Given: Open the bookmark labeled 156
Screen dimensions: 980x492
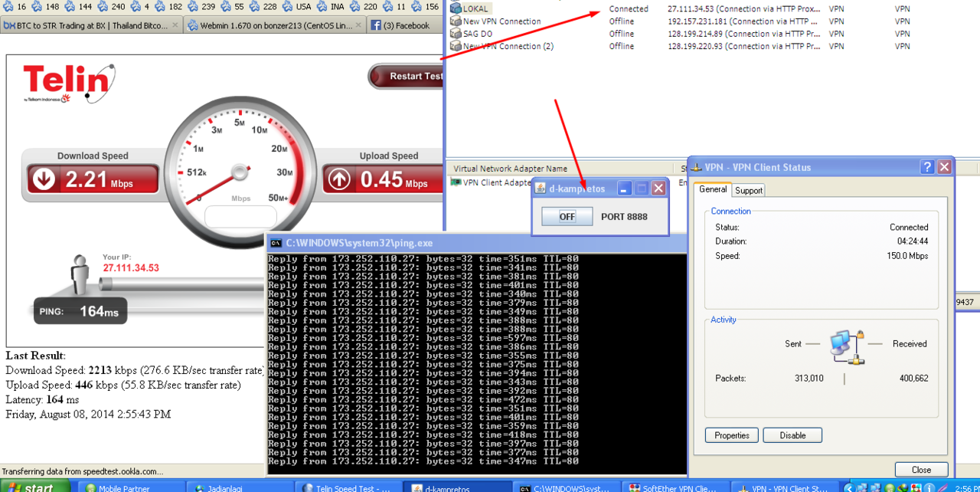Looking at the screenshot, I should click(425, 6).
